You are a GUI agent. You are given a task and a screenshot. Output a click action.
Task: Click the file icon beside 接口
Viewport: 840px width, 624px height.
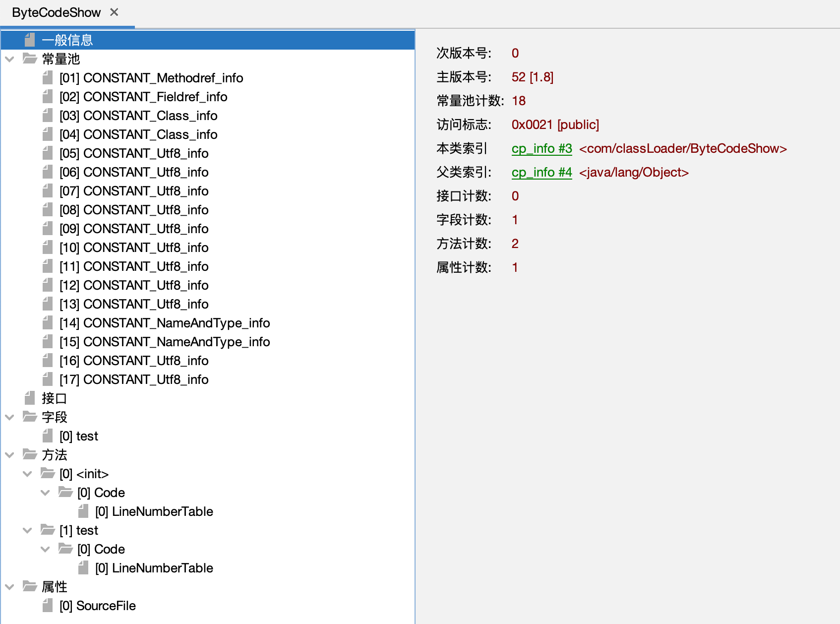click(30, 398)
